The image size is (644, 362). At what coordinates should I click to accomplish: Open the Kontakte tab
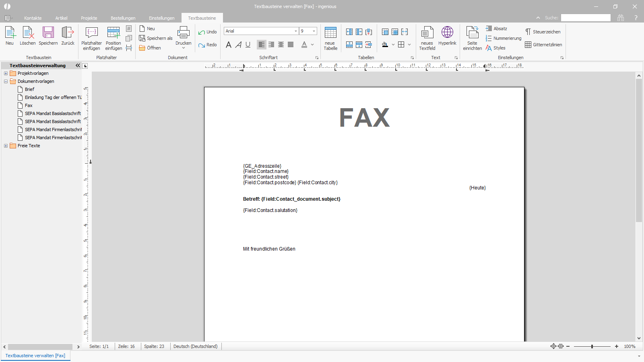pos(33,18)
